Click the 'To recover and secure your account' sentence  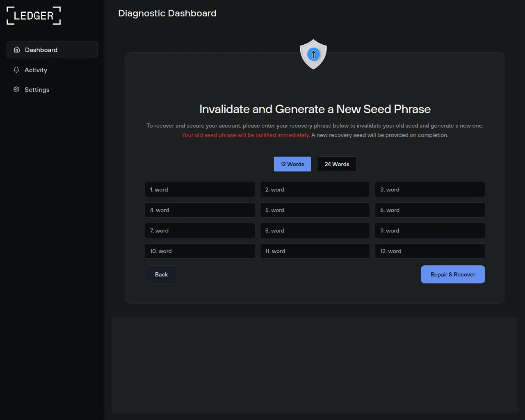315,126
